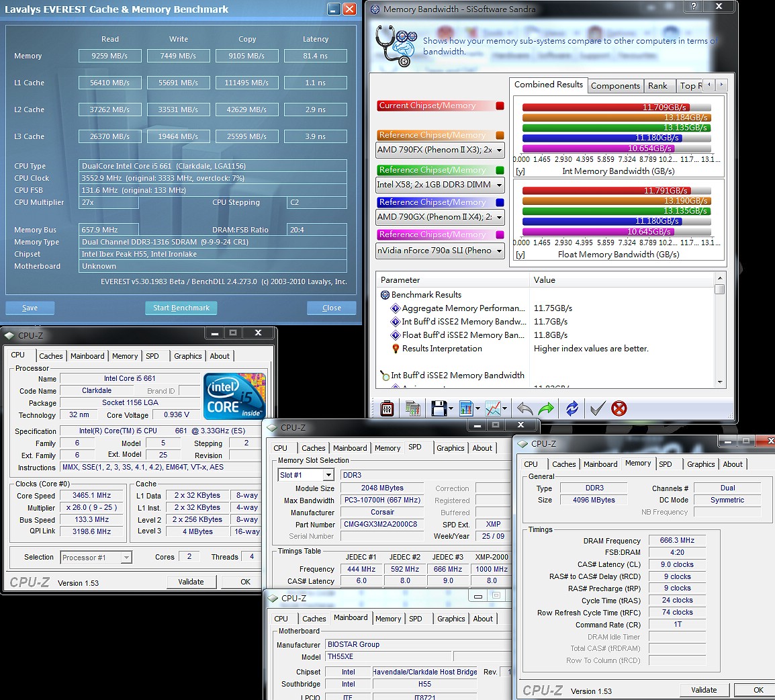Click the Sandra copy-results sheets toolbar icon
This screenshot has width=775, height=700.
[x=412, y=408]
